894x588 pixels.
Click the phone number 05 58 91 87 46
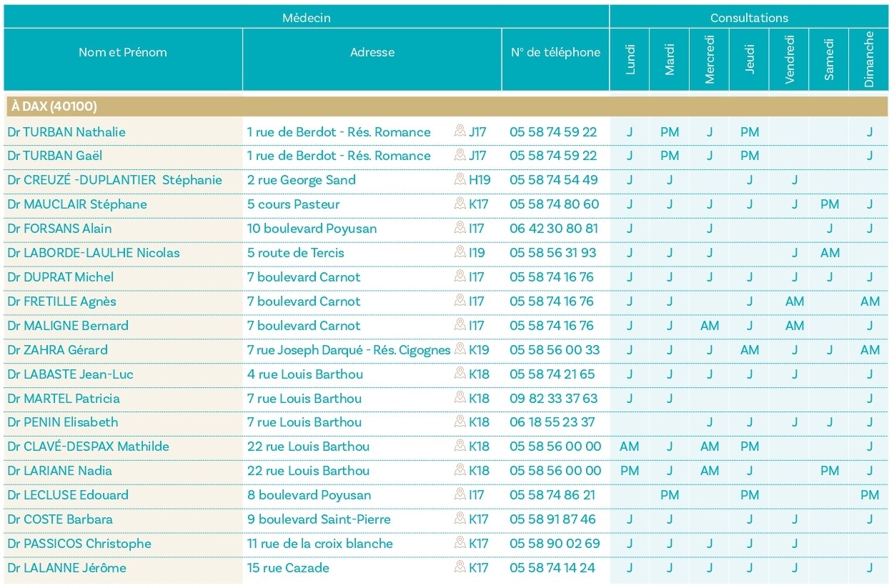552,519
